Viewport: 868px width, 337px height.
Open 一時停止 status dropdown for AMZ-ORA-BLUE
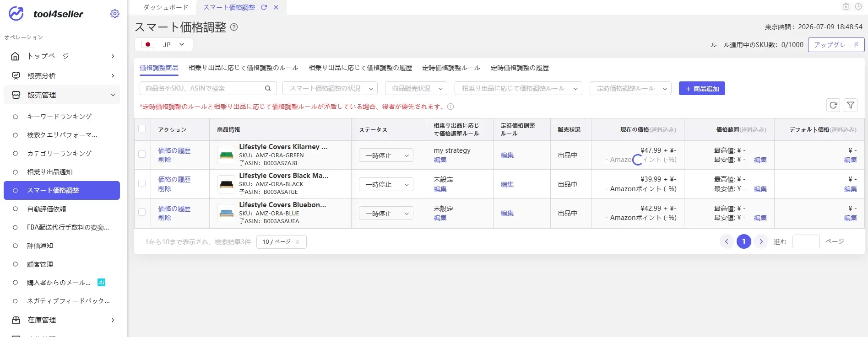pos(386,214)
